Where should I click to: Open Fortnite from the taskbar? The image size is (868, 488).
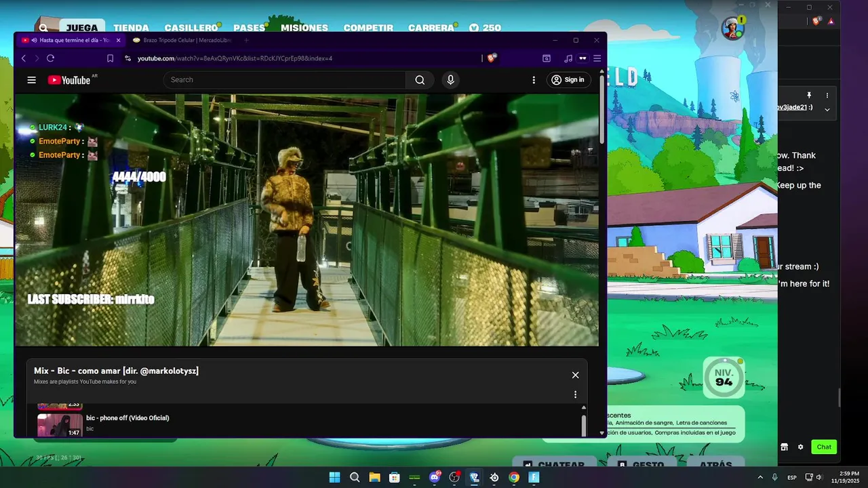tap(534, 477)
